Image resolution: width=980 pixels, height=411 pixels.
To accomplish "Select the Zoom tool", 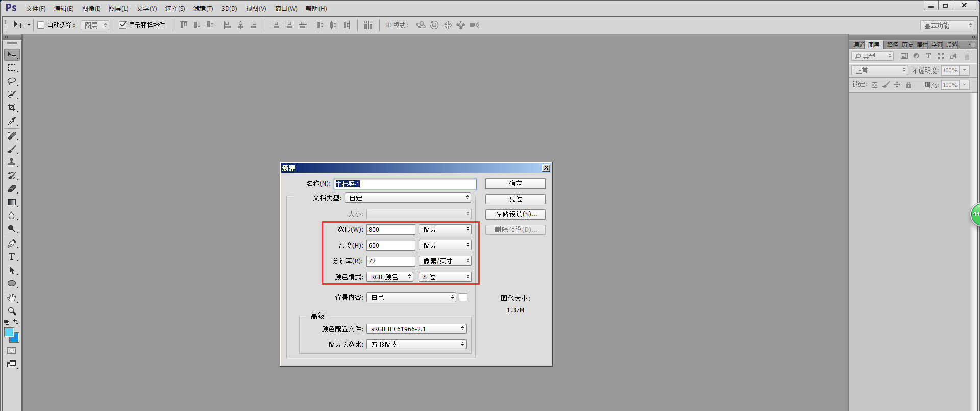I will coord(12,311).
